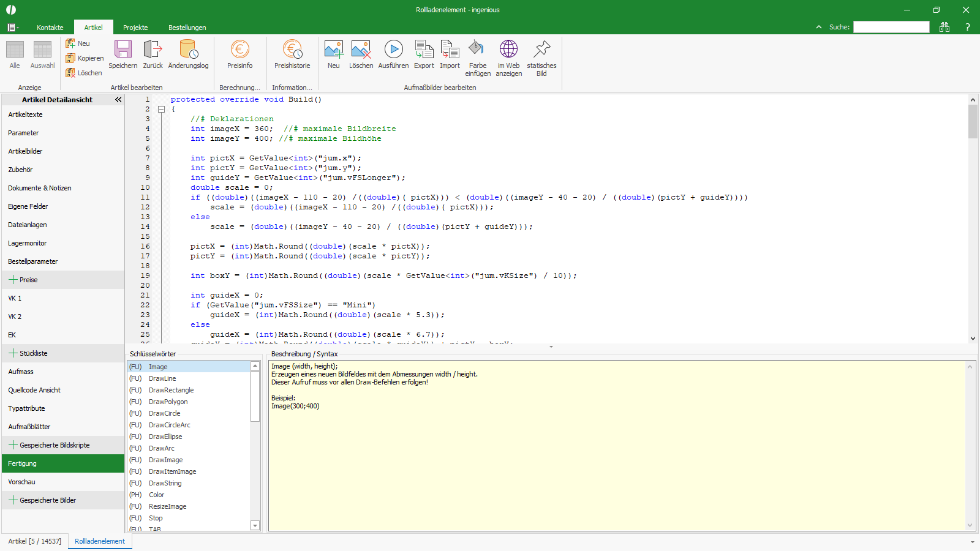
Task: Open Preishistorie
Action: (x=292, y=54)
